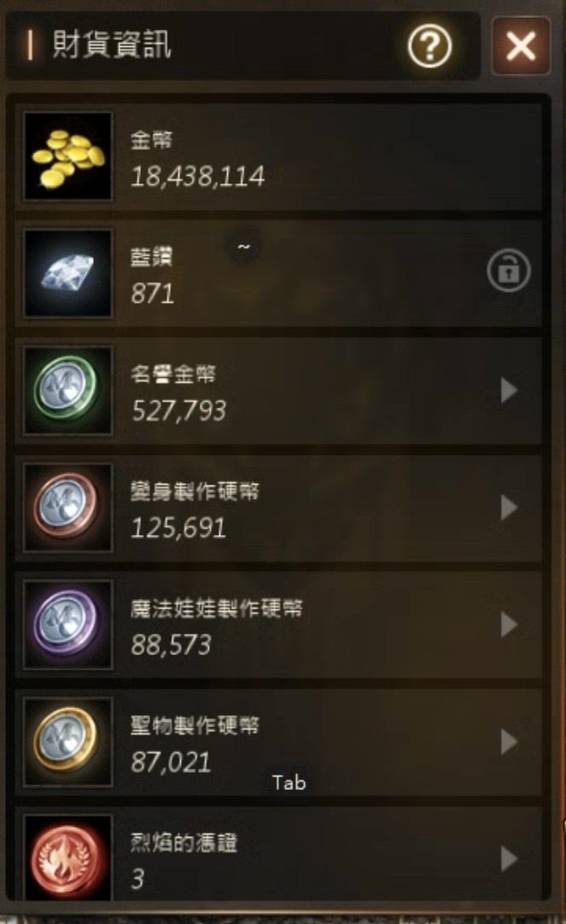The height and width of the screenshot is (924, 566).
Task: Expand the 變身製作硬幣 row arrow
Action: [509, 508]
